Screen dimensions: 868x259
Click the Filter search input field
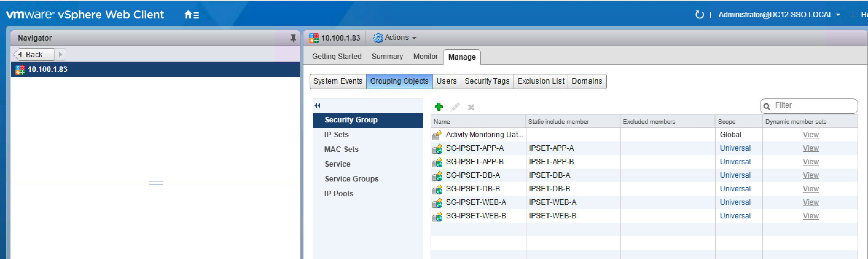(813, 106)
